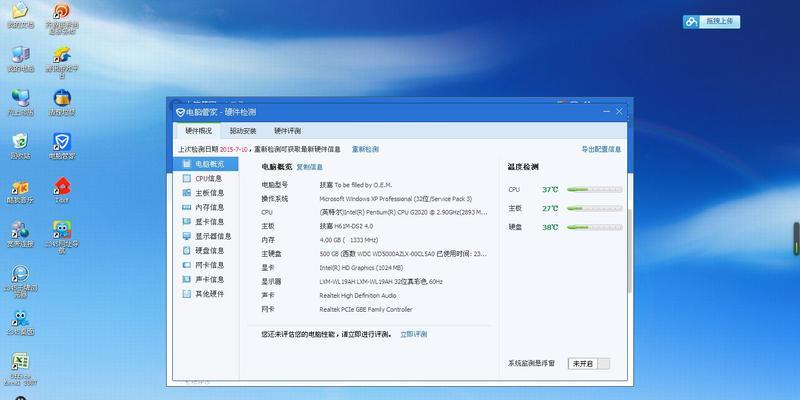The width and height of the screenshot is (800, 400).
Task: Click the 重新检测 link
Action: click(365, 149)
